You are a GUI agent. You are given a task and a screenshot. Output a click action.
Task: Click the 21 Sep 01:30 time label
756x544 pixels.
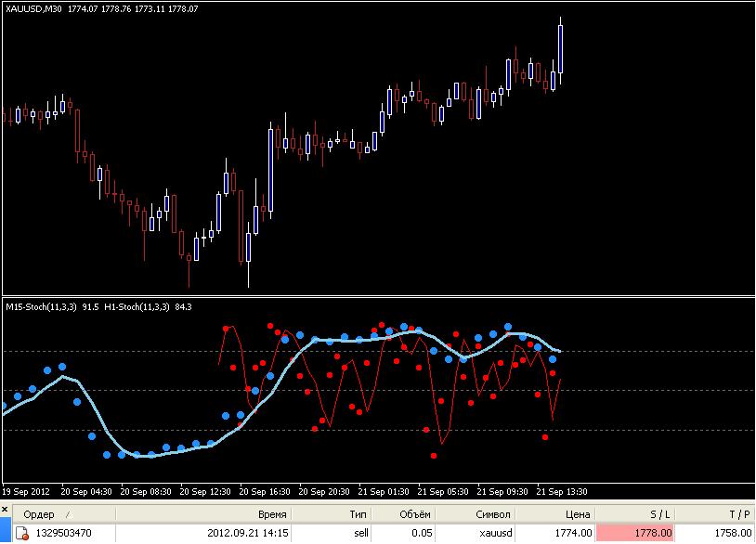[x=384, y=491]
